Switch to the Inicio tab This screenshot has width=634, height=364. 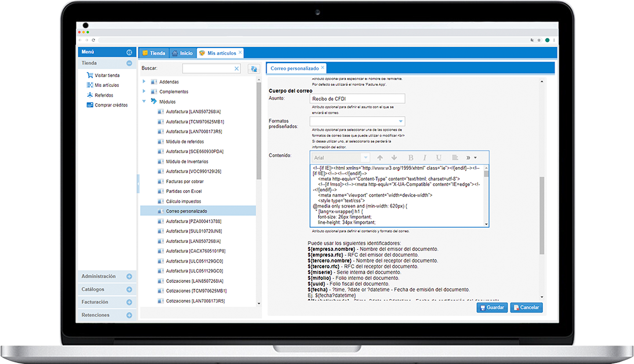(182, 53)
